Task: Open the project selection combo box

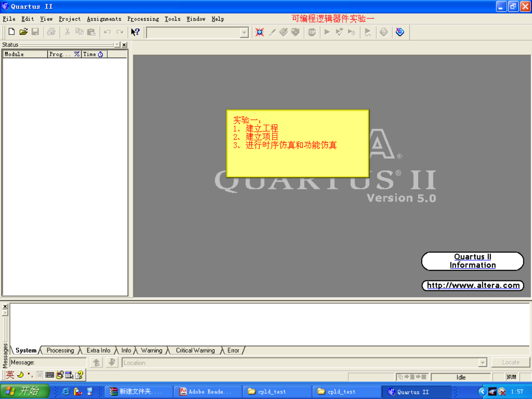Action: (197, 32)
